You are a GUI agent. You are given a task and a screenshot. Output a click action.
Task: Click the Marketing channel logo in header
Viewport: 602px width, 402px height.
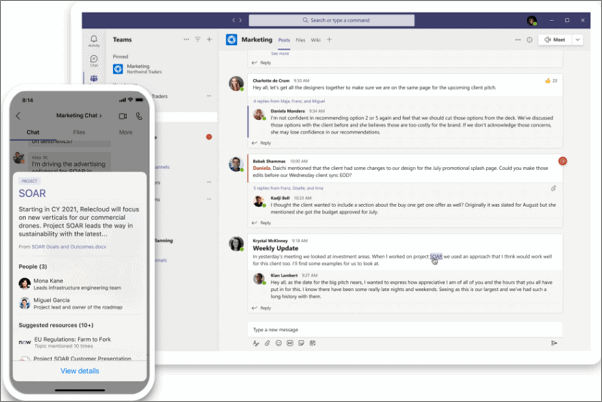pos(232,40)
